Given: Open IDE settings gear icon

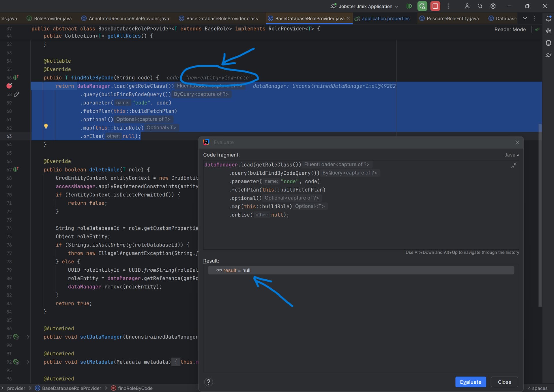Looking at the screenshot, I should pos(493,6).
